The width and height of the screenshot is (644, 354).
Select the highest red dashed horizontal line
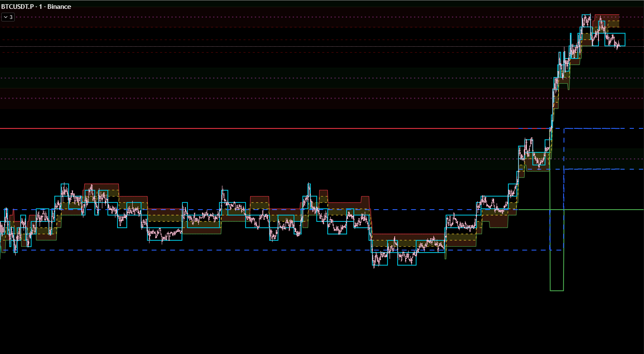point(295,27)
